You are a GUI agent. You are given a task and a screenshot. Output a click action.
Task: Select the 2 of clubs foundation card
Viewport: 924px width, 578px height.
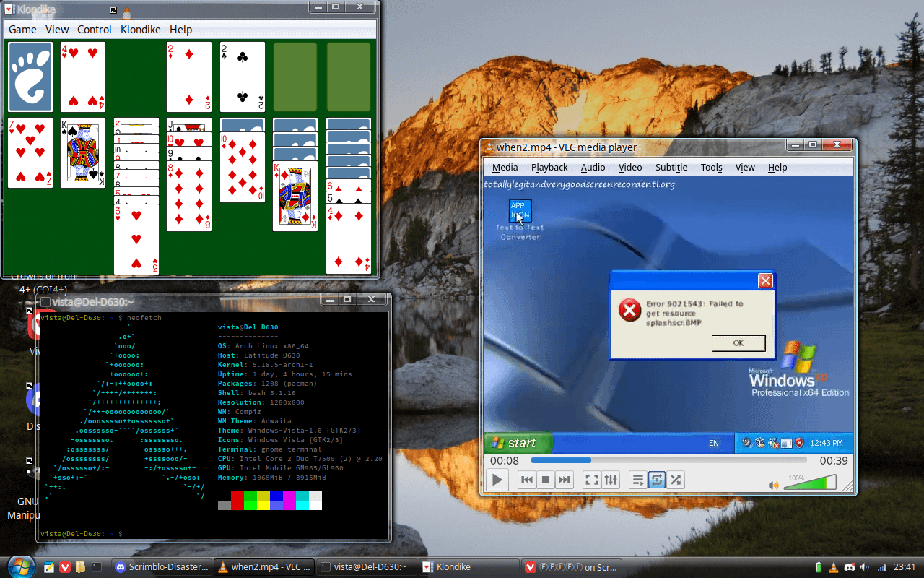243,77
